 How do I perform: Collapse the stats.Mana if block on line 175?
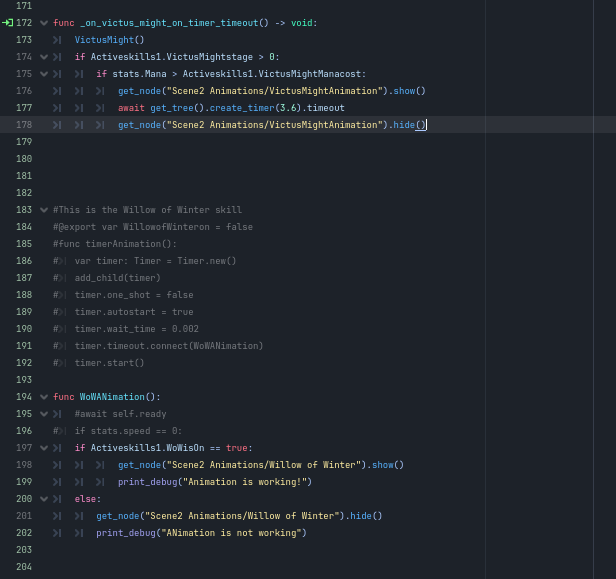point(44,74)
